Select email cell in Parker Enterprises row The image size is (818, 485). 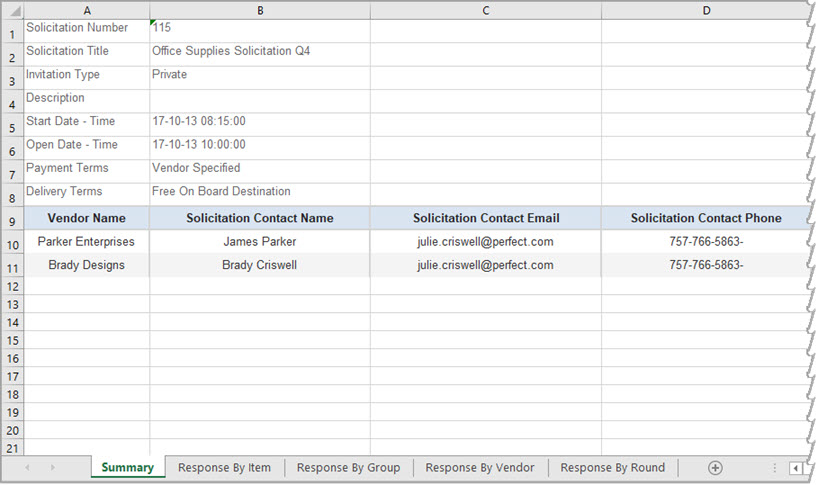486,242
